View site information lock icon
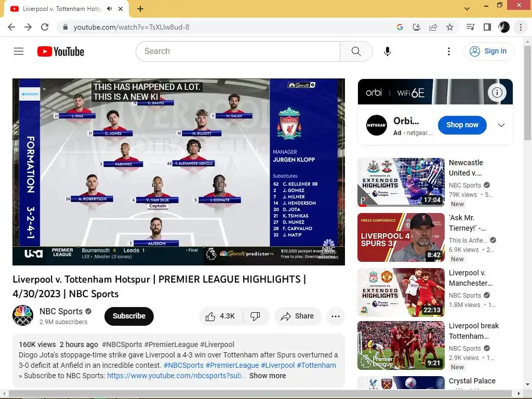532x399 pixels. pos(65,27)
